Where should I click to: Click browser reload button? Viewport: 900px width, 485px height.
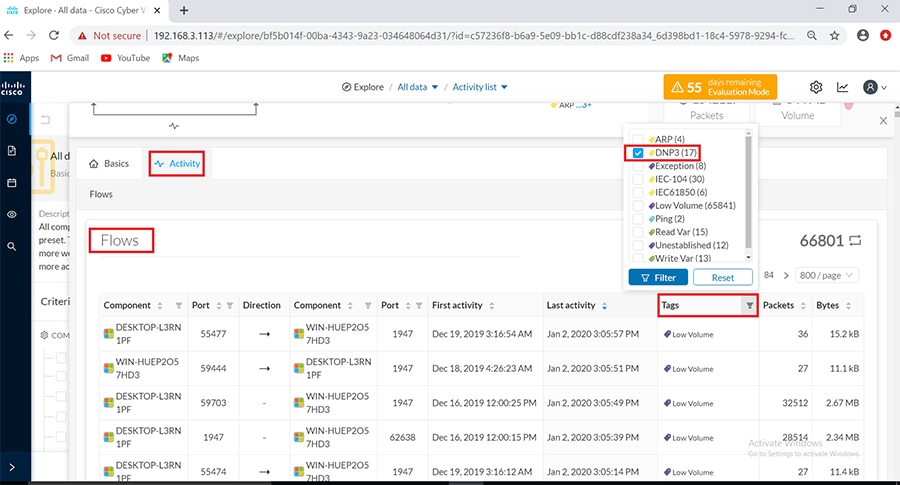[54, 35]
